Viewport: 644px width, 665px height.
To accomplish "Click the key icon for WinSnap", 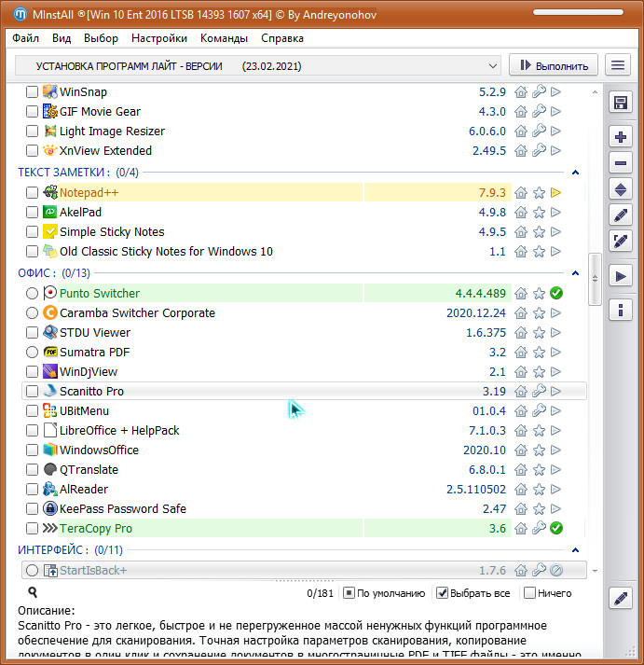I will click(539, 91).
